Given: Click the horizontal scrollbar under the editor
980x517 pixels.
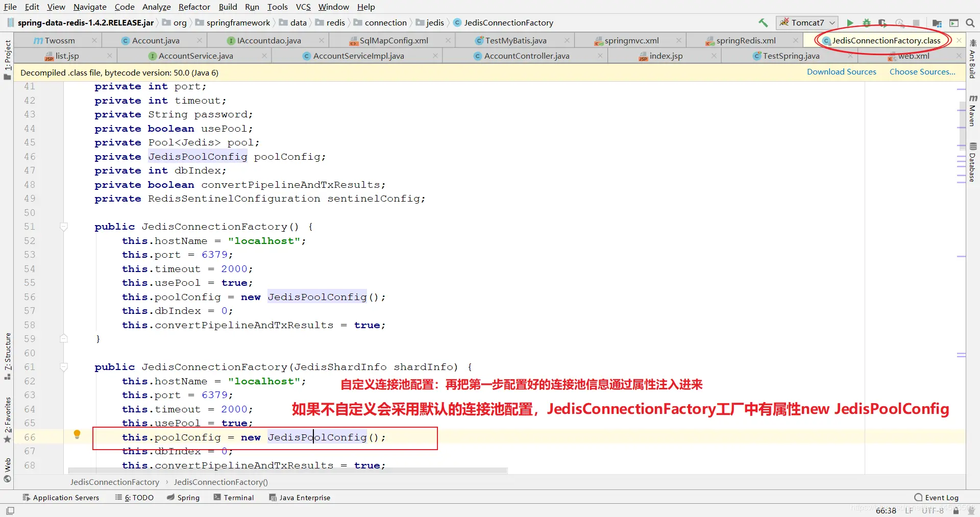Looking at the screenshot, I should [288, 471].
